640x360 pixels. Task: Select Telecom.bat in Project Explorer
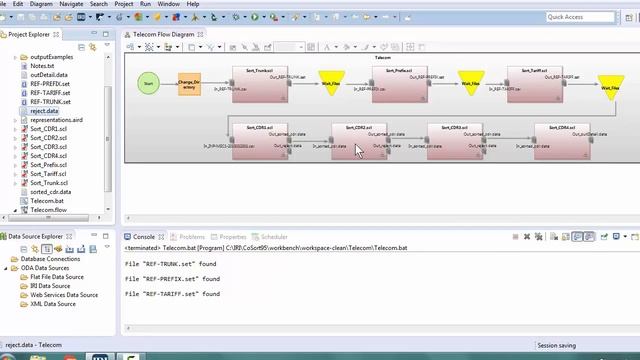tap(47, 201)
